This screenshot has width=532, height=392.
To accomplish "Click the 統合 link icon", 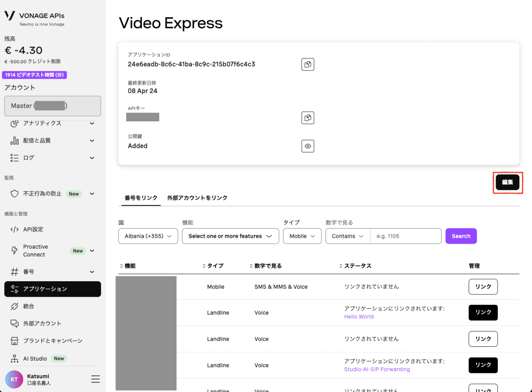I will click(15, 306).
